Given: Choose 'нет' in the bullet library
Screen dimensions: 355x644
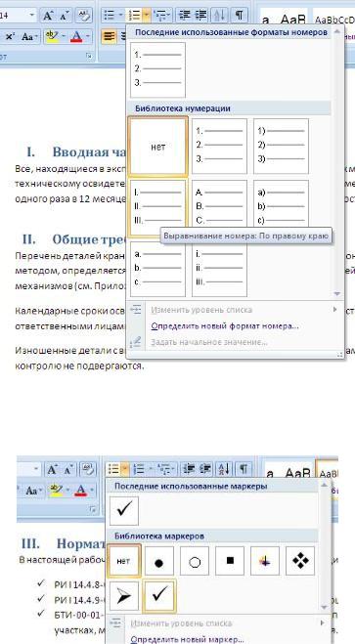Looking at the screenshot, I should coord(124,561).
